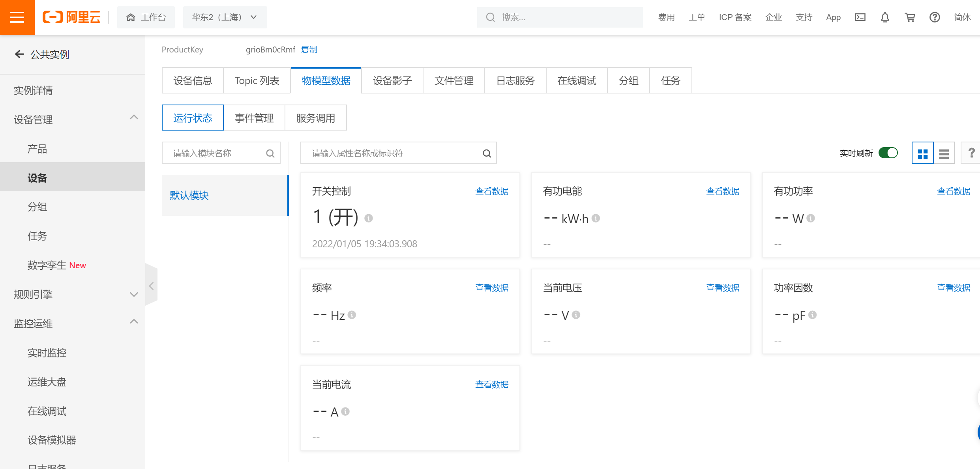
Task: Open the 费用 header menu
Action: pos(666,17)
